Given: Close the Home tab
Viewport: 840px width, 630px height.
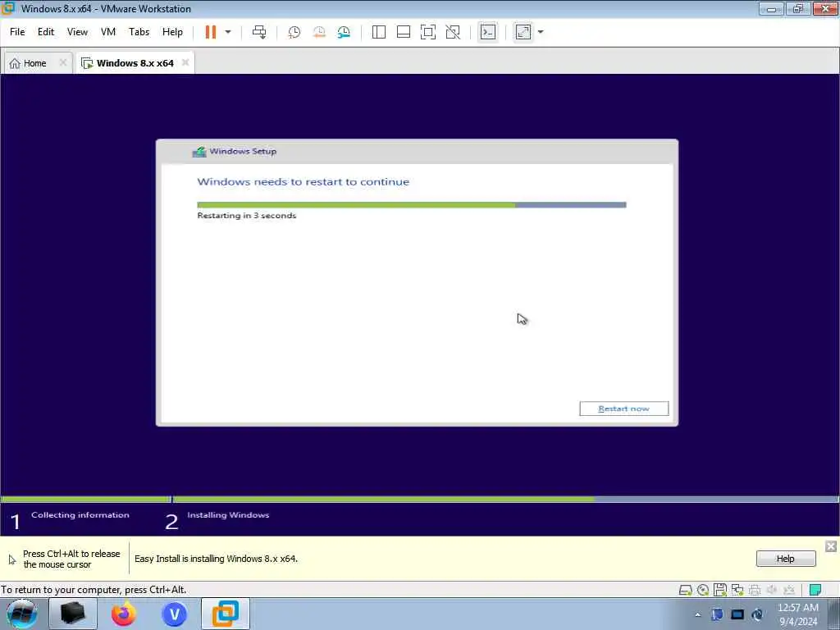Looking at the screenshot, I should pos(62,62).
